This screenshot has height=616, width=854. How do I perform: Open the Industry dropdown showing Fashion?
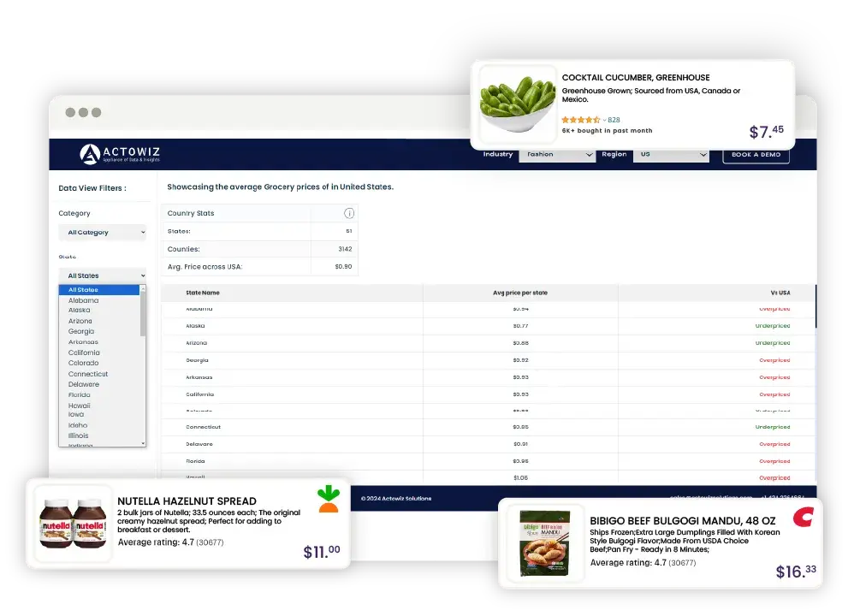[557, 155]
